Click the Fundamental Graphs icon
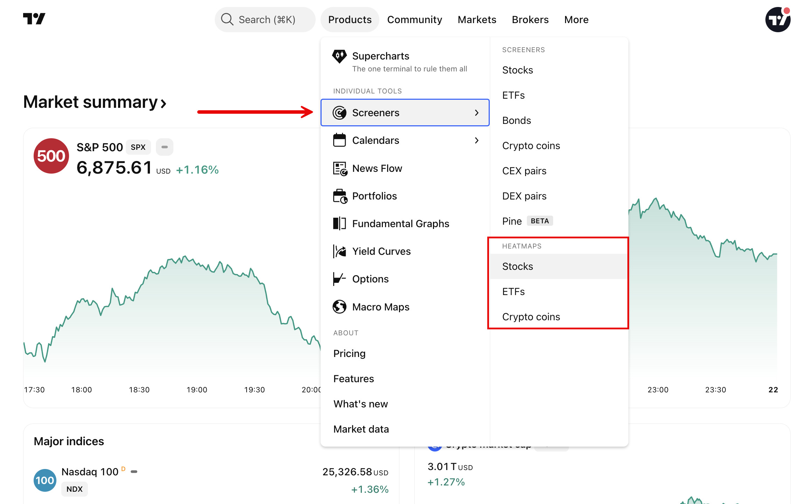Screen dimensions: 812x504 pyautogui.click(x=339, y=224)
